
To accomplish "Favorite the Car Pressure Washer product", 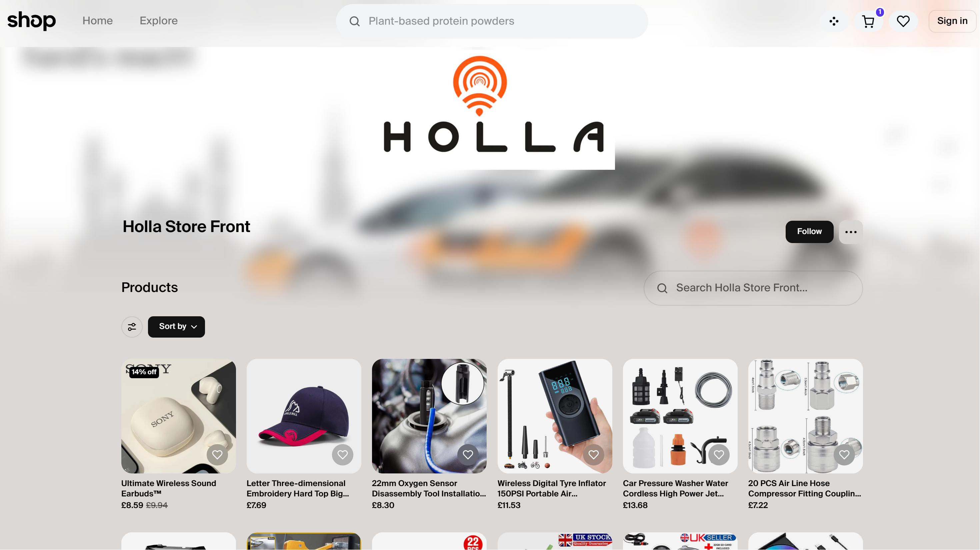I will point(719,454).
